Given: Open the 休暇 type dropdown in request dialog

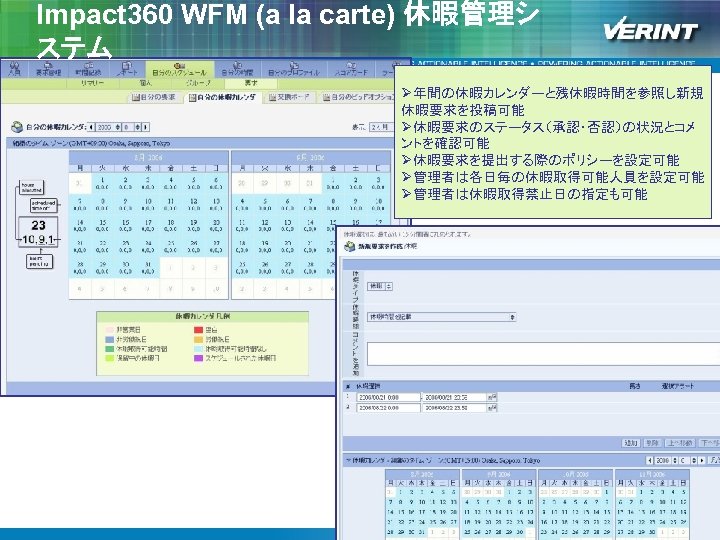Looking at the screenshot, I should click(380, 286).
